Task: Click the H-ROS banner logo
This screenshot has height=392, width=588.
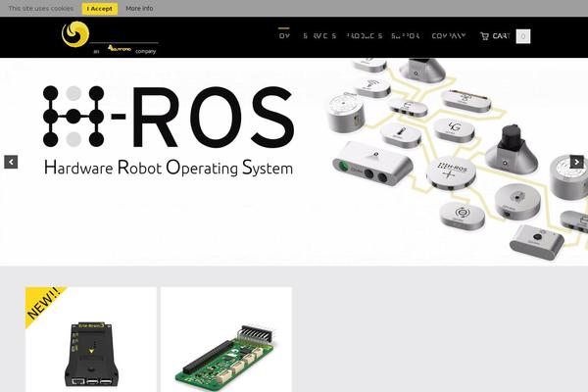Action: point(169,117)
